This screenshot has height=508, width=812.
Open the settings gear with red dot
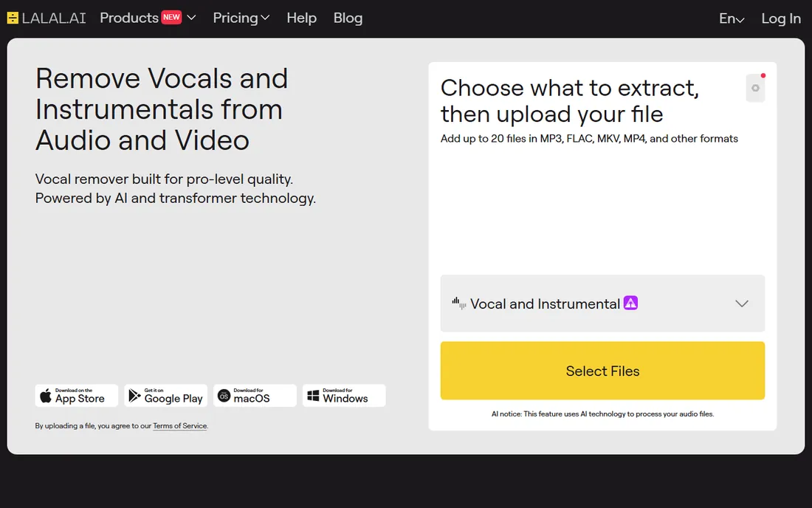[x=756, y=88]
